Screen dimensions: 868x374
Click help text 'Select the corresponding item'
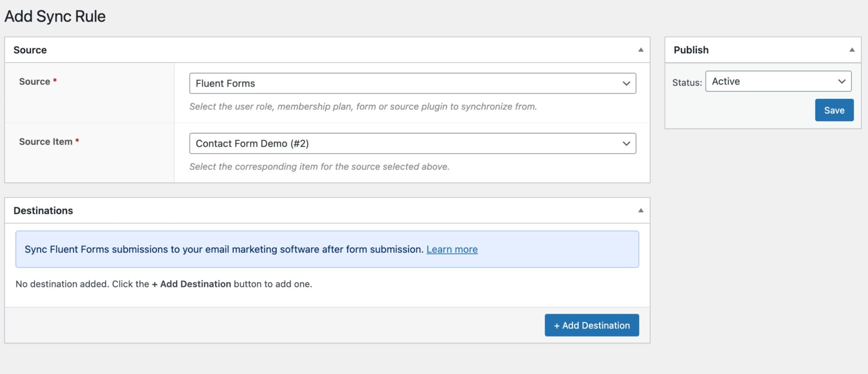point(319,167)
